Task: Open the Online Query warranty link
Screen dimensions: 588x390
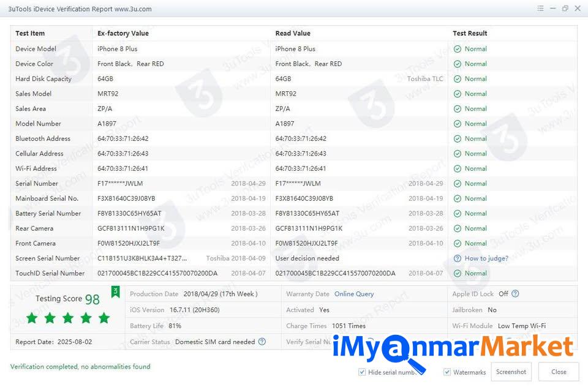Action: click(x=354, y=294)
